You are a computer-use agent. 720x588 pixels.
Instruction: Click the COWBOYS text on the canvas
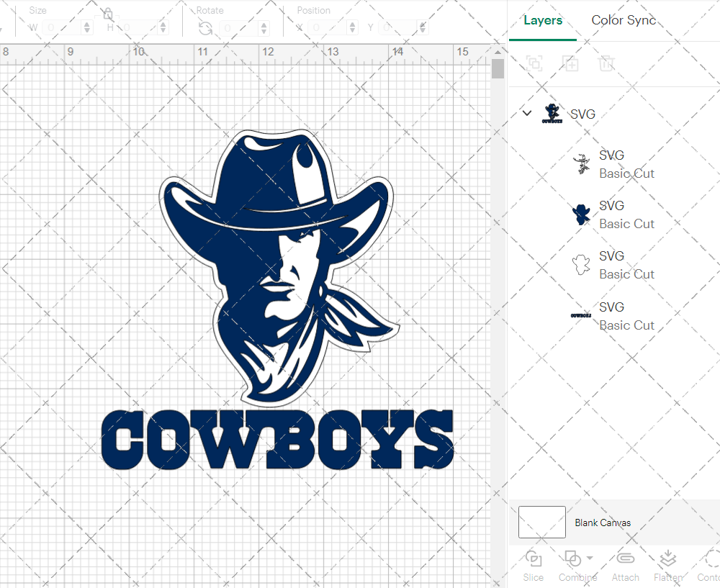(277, 440)
